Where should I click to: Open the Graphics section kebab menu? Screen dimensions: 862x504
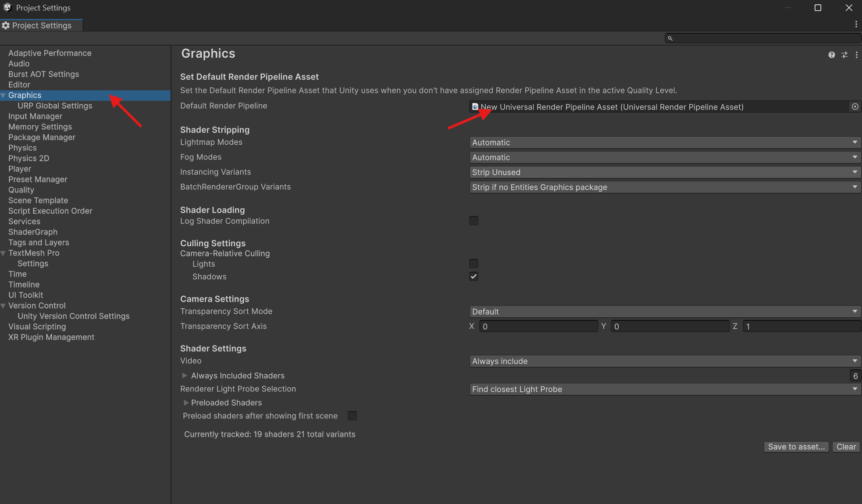856,55
